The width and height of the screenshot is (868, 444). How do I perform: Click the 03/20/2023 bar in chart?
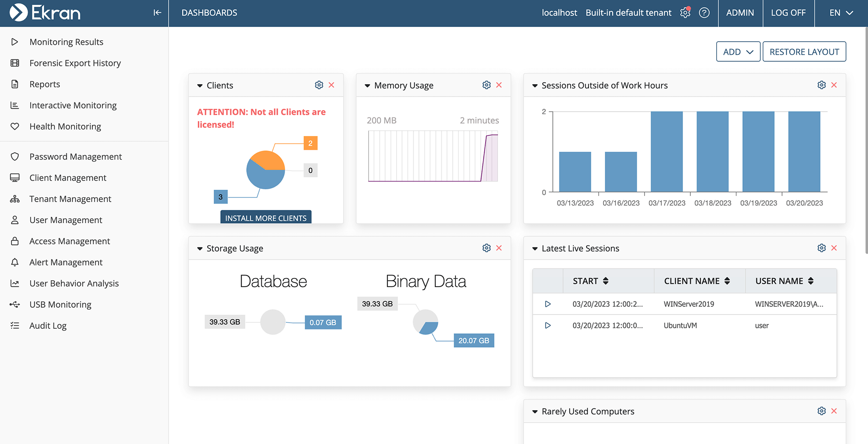[804, 151]
